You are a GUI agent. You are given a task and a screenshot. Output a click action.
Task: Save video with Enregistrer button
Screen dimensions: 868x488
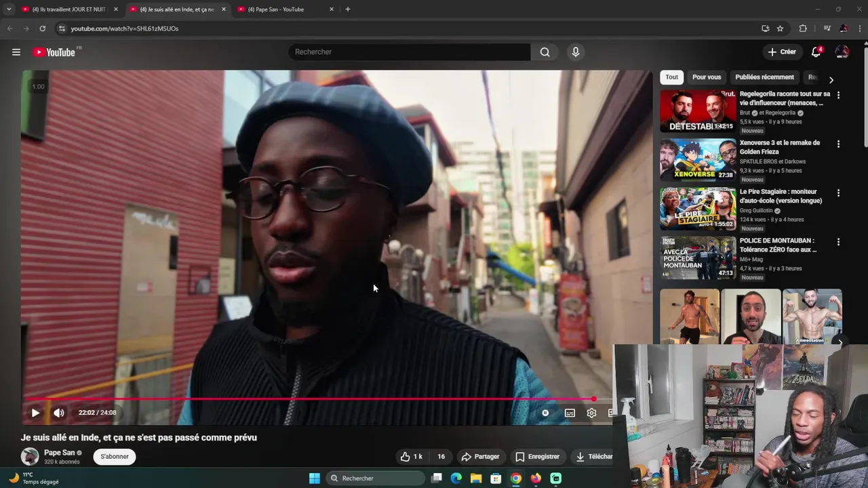pyautogui.click(x=537, y=457)
